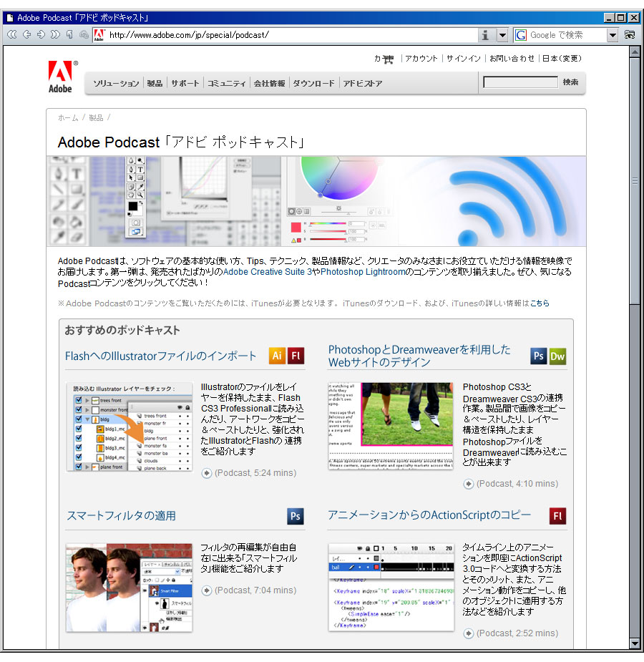
Task: Open the ソリューション menu
Action: pos(116,83)
